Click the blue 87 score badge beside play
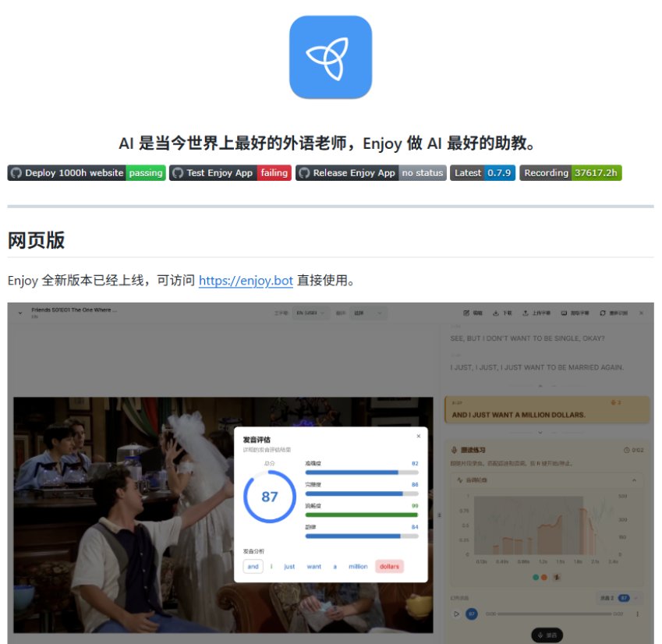 (x=472, y=614)
